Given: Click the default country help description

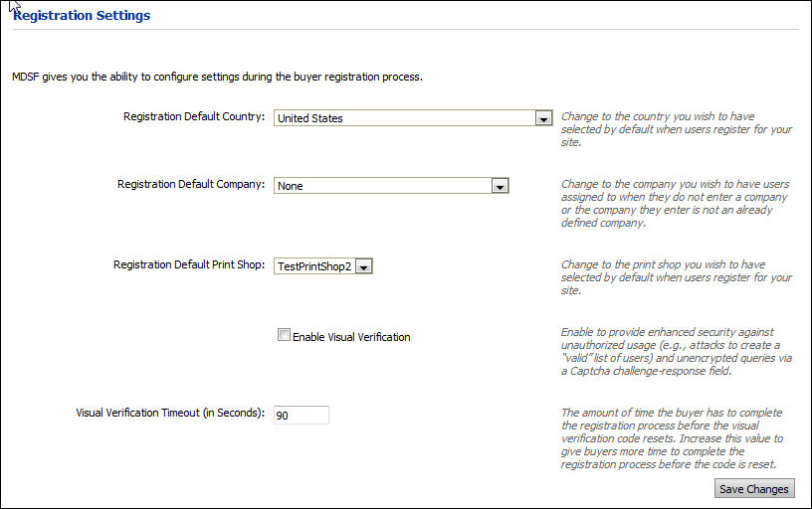Looking at the screenshot, I should point(677,129).
